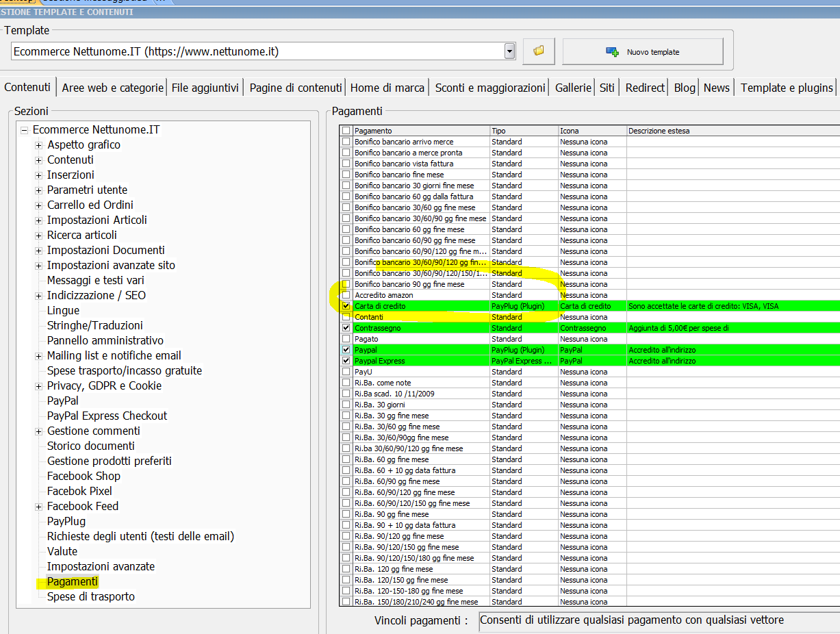Screen dimensions: 840x634
Task: Select Pagamenti in the sections tree
Action: 73,581
